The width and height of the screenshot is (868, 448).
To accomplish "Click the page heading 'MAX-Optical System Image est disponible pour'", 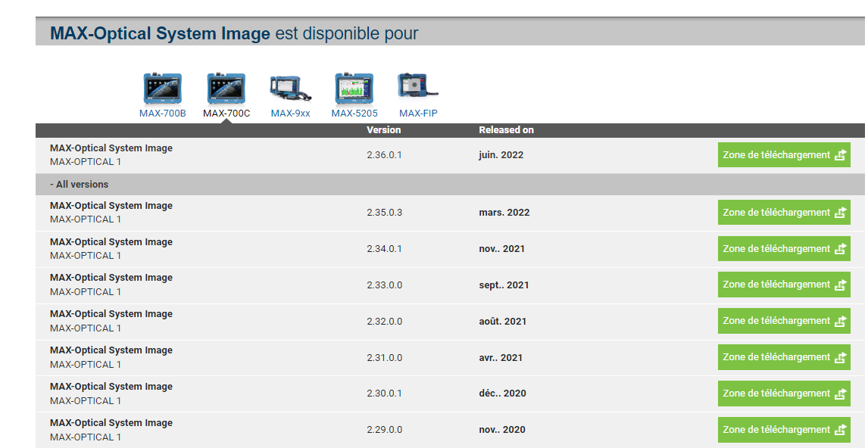I will [234, 34].
